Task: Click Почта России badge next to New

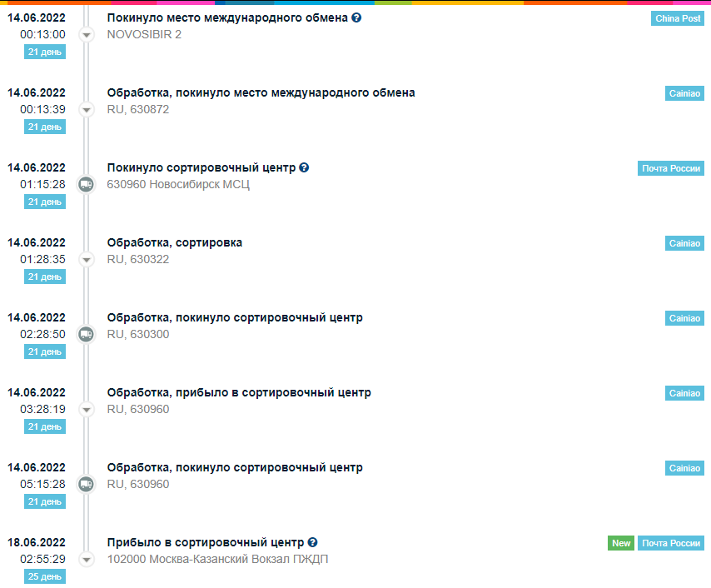Action: 671,543
